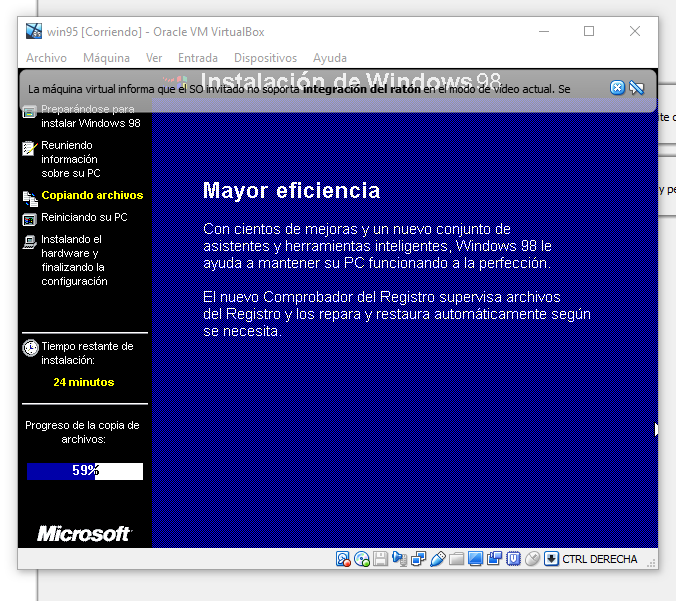
Task: Click the hard disk activity status icon
Action: point(343,559)
